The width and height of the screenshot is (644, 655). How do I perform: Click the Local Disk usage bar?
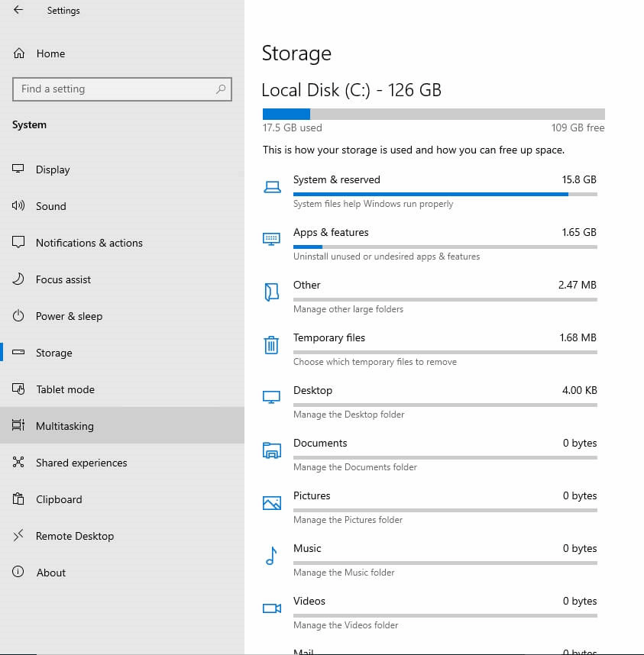(x=433, y=112)
